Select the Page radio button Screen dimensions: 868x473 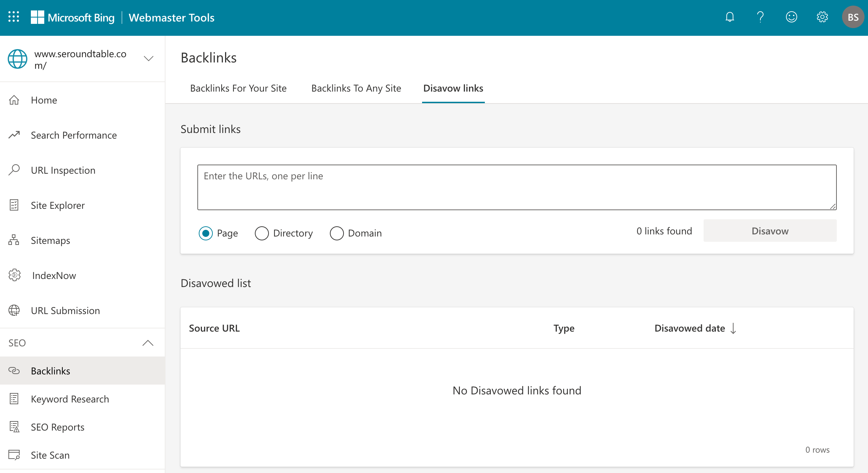206,233
